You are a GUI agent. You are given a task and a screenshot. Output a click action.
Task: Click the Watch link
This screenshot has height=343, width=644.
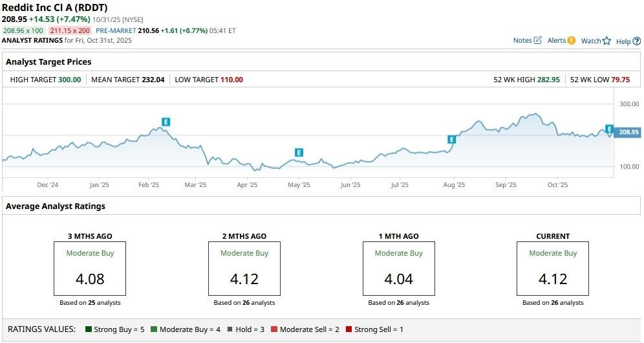591,41
